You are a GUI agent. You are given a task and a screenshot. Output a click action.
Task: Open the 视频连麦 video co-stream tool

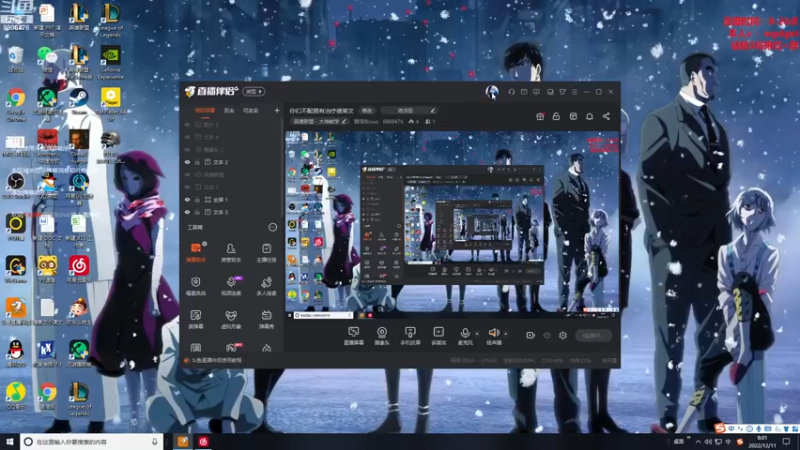[231, 286]
